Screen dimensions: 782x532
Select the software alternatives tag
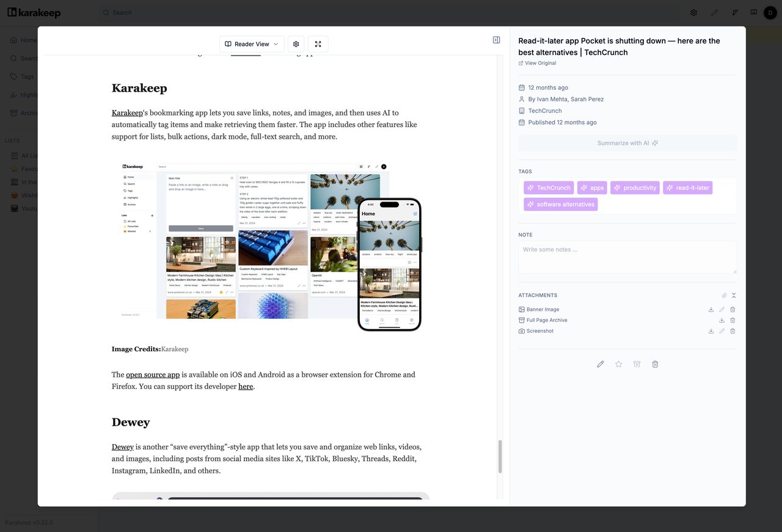coord(560,205)
